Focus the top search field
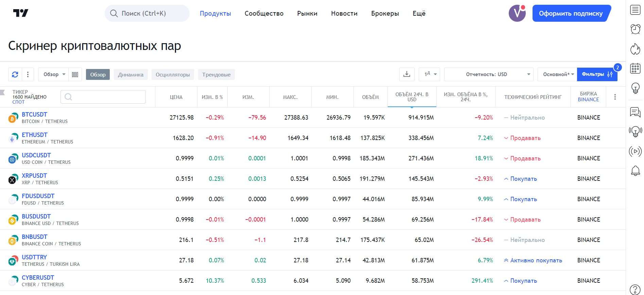Screen dimensions: 644x295 (147, 13)
